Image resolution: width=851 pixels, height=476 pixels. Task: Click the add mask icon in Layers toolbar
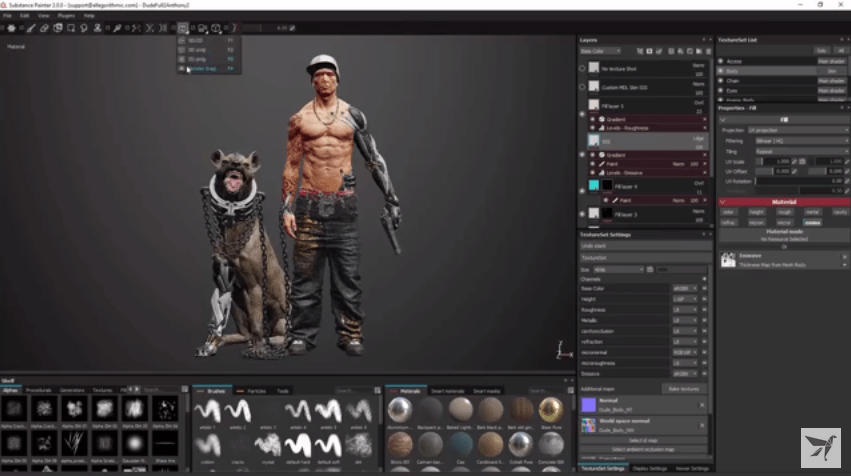(x=649, y=51)
